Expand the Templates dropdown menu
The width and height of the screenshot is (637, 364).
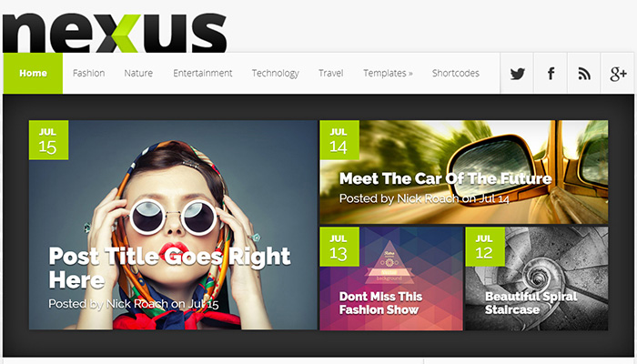pos(388,73)
